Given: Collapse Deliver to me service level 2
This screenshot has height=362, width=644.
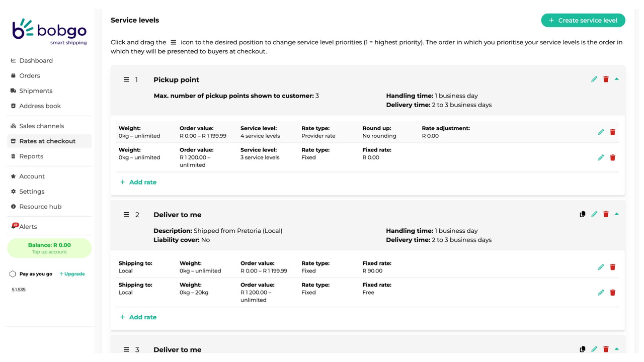Looking at the screenshot, I should (x=616, y=214).
